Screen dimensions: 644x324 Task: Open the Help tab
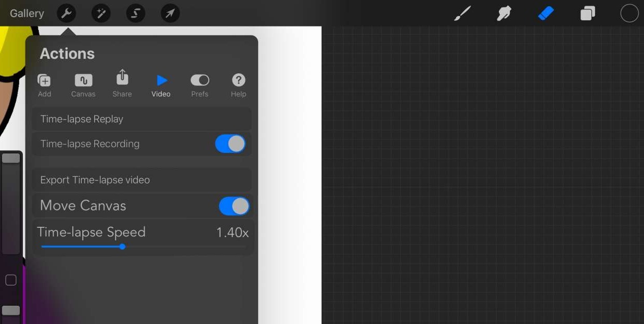[x=238, y=85]
